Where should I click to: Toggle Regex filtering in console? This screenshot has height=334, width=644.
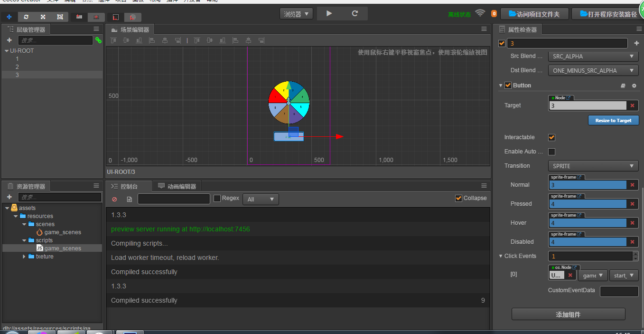click(x=217, y=198)
